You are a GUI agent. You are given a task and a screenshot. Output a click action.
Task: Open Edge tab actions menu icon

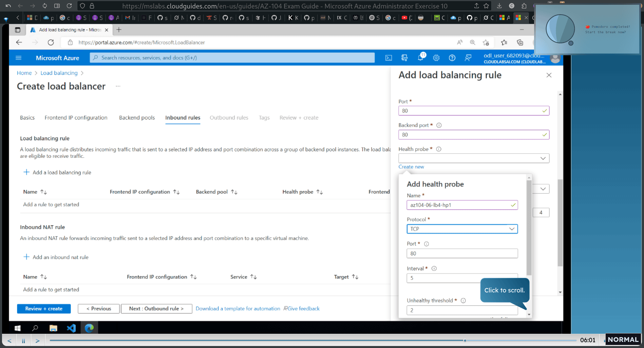(x=18, y=30)
